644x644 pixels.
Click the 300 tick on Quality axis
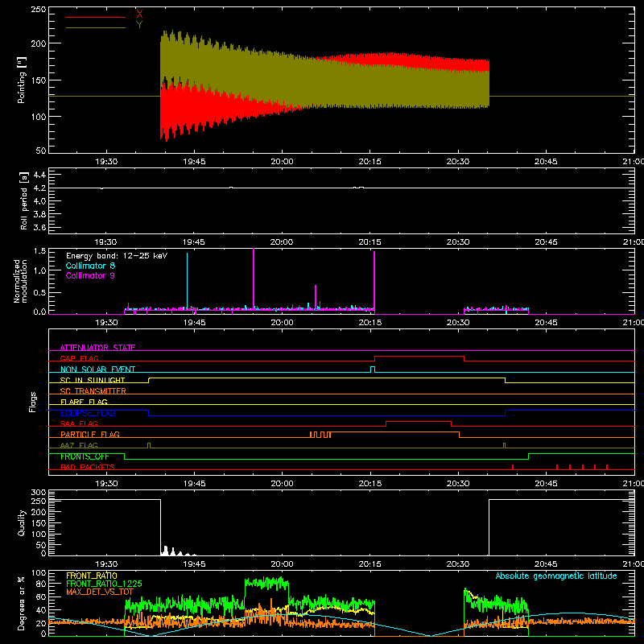(x=39, y=493)
